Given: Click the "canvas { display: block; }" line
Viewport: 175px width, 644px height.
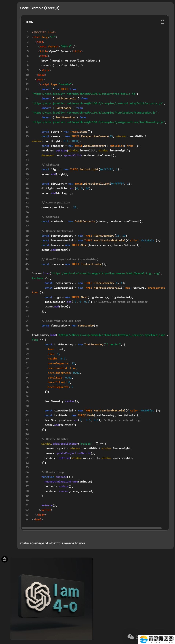Looking at the screenshot, I should coord(62,65).
